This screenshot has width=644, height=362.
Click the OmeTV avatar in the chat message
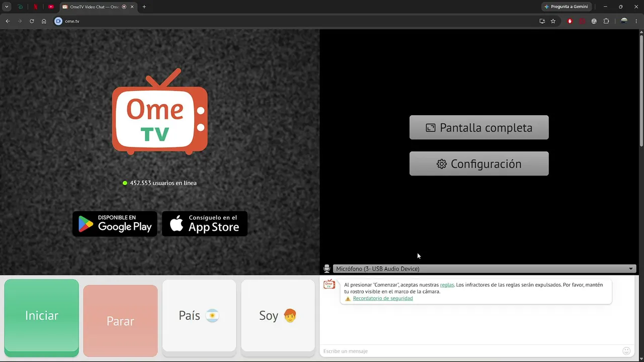point(329,285)
